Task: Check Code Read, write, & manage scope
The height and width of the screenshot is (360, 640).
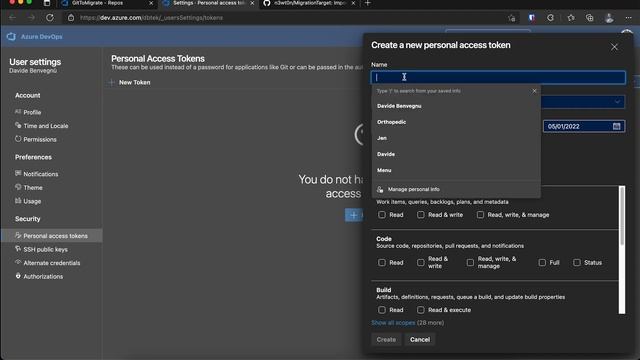Action: [x=470, y=262]
